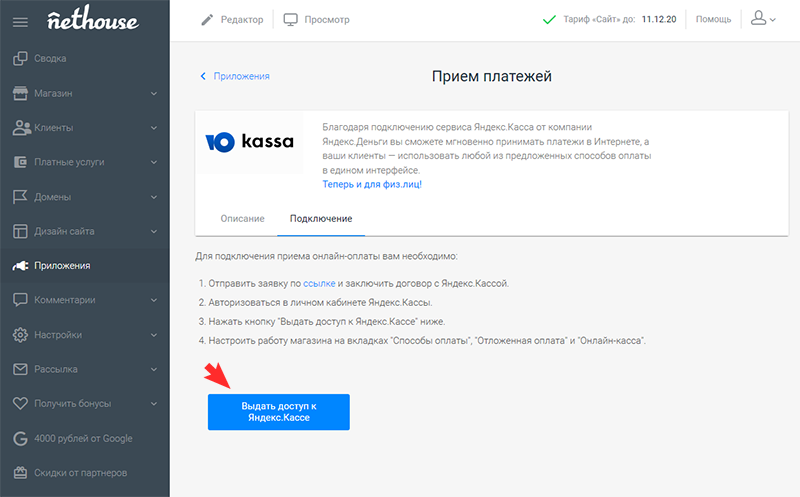Click the Сводка sidebar icon

(x=20, y=58)
